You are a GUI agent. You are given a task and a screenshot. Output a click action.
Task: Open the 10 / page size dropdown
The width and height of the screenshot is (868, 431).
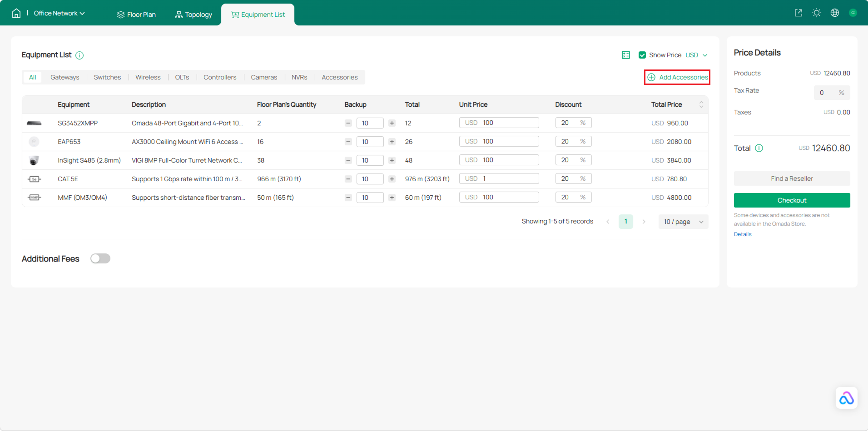pyautogui.click(x=683, y=222)
